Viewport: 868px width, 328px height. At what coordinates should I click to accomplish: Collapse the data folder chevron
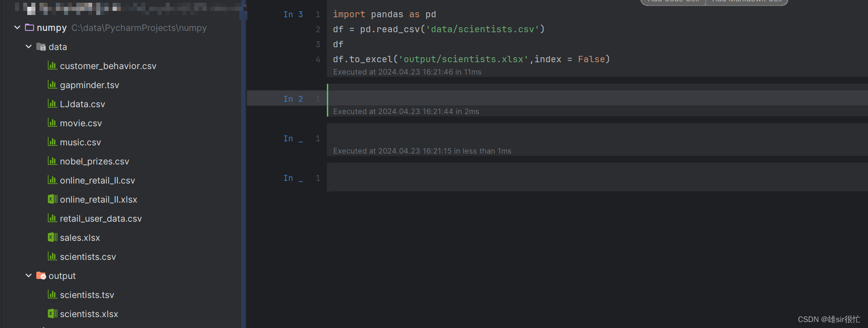[x=29, y=47]
